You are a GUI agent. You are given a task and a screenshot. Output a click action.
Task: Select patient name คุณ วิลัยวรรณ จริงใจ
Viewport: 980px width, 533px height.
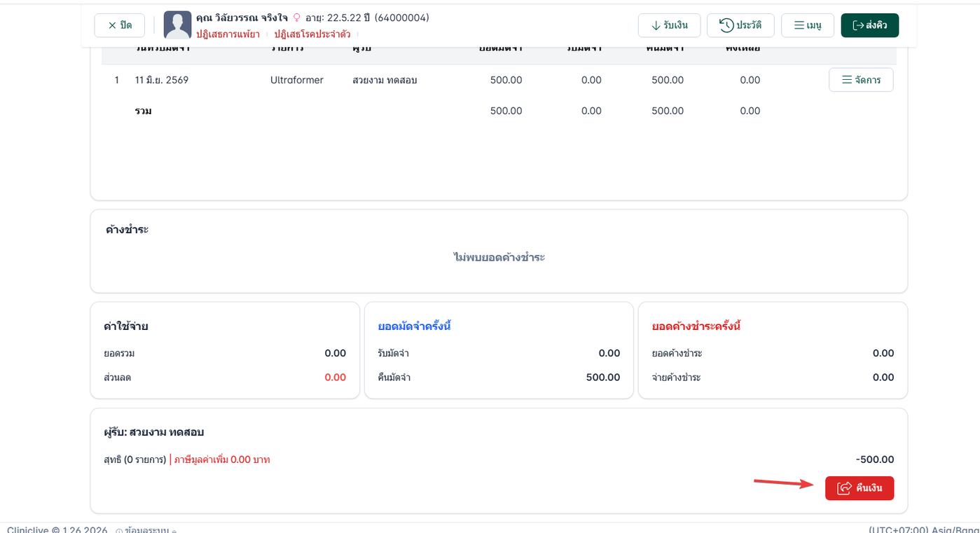242,18
